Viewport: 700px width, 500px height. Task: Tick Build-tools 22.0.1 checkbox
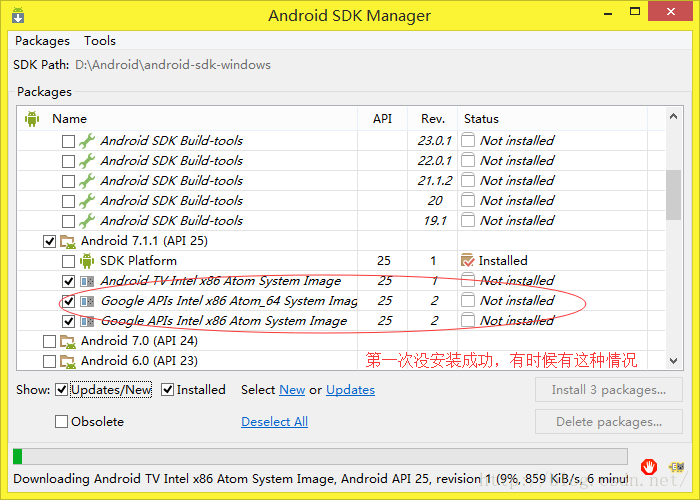click(x=68, y=161)
